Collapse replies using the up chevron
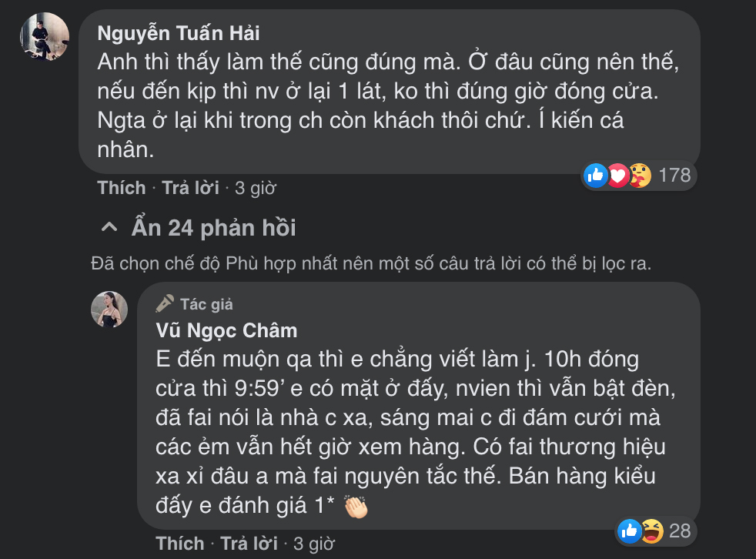 [110, 228]
